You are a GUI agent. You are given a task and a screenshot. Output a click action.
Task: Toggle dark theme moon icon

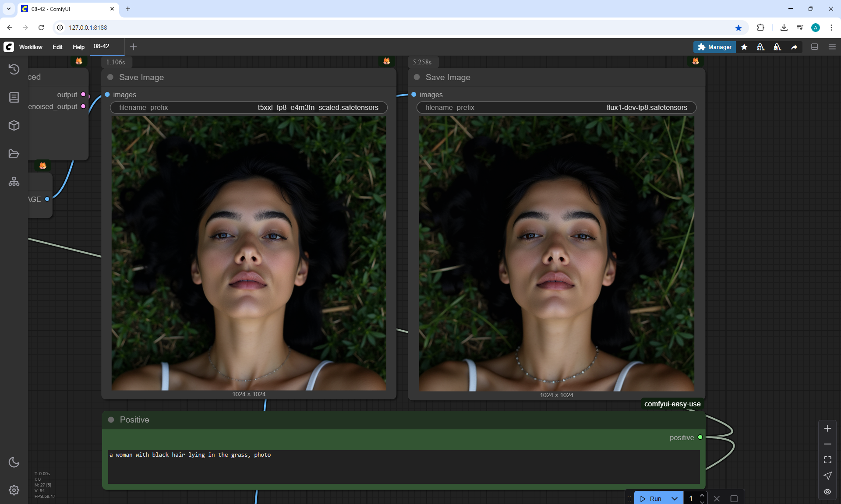pos(14,462)
